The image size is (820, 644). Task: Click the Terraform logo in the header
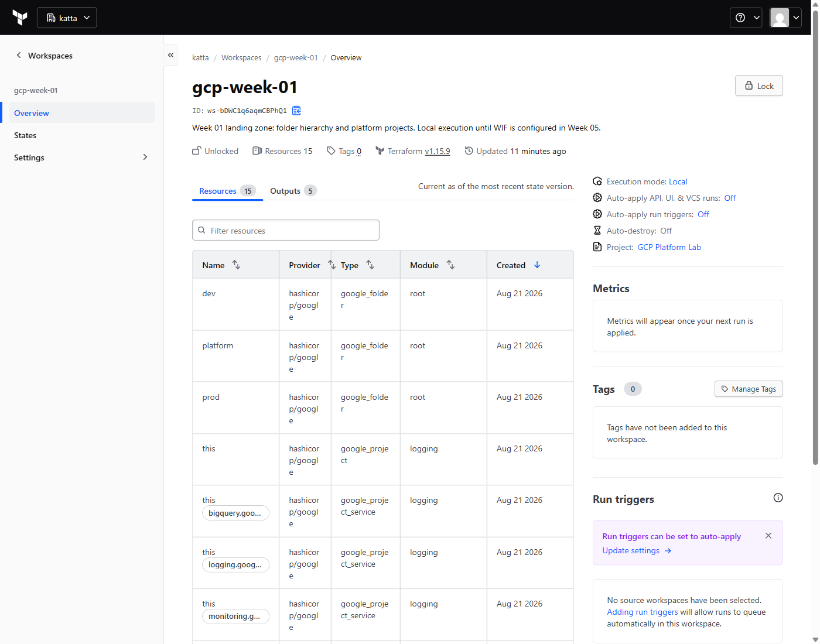[20, 18]
